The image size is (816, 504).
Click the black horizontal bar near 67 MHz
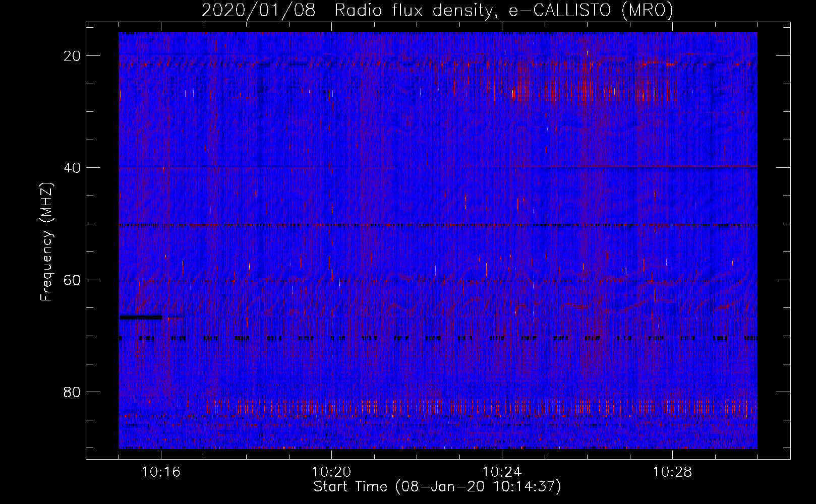141,318
